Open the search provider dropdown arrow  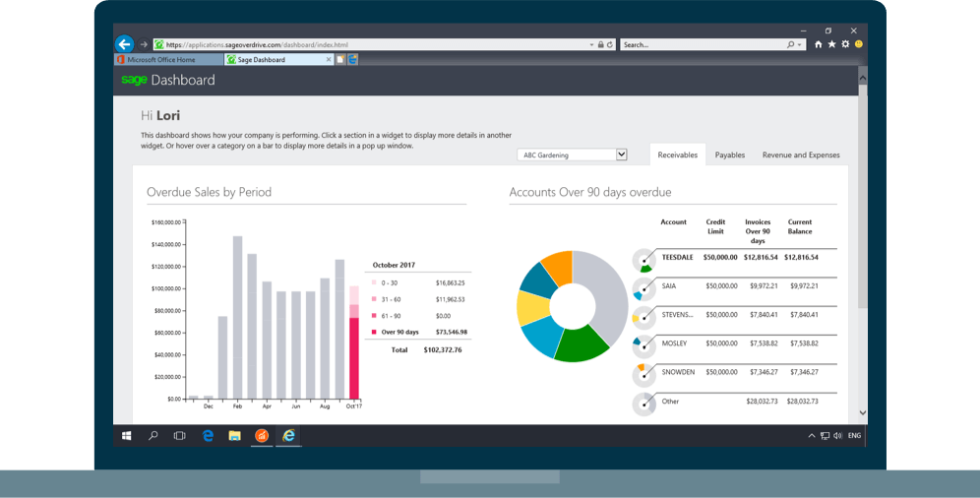(799, 45)
